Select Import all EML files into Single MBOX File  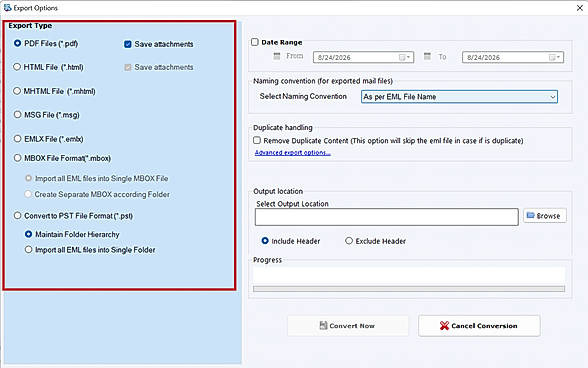click(28, 178)
